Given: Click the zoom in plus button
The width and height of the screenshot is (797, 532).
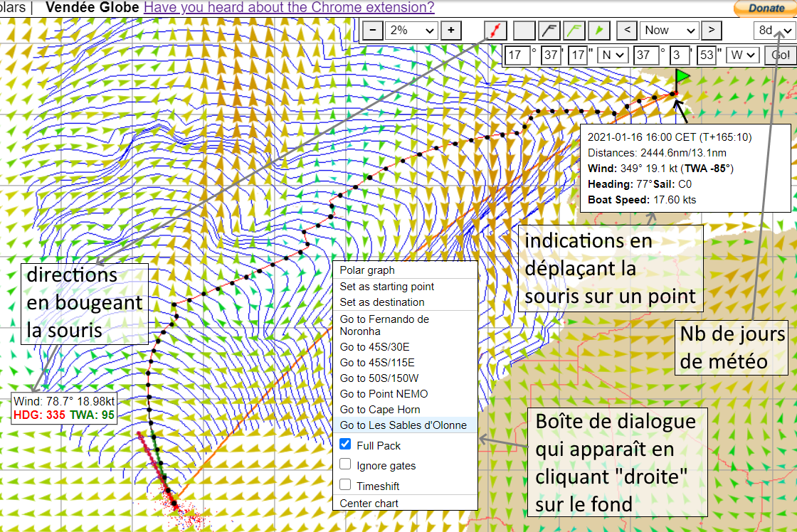Looking at the screenshot, I should pyautogui.click(x=450, y=31).
